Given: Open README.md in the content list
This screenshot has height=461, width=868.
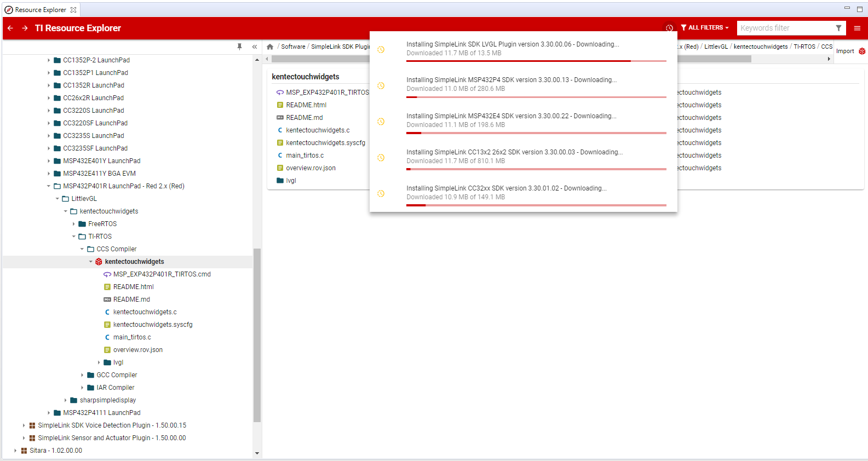Looking at the screenshot, I should pyautogui.click(x=304, y=118).
